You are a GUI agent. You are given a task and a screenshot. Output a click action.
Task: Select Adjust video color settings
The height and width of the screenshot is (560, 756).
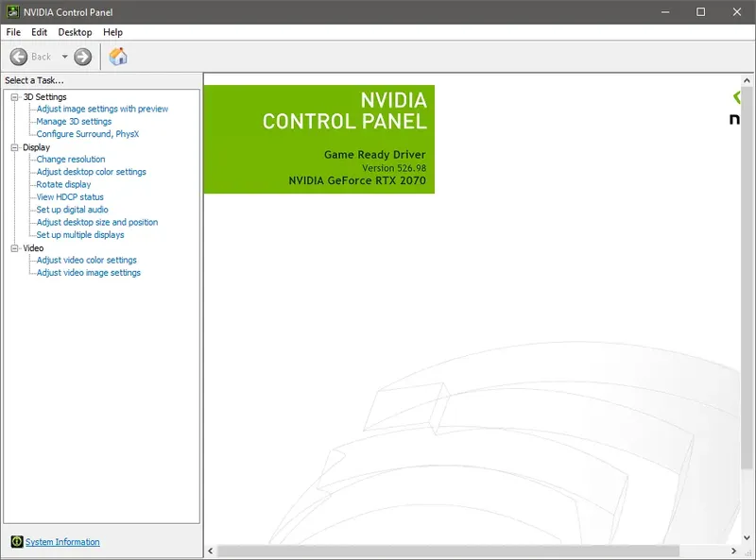tap(87, 260)
